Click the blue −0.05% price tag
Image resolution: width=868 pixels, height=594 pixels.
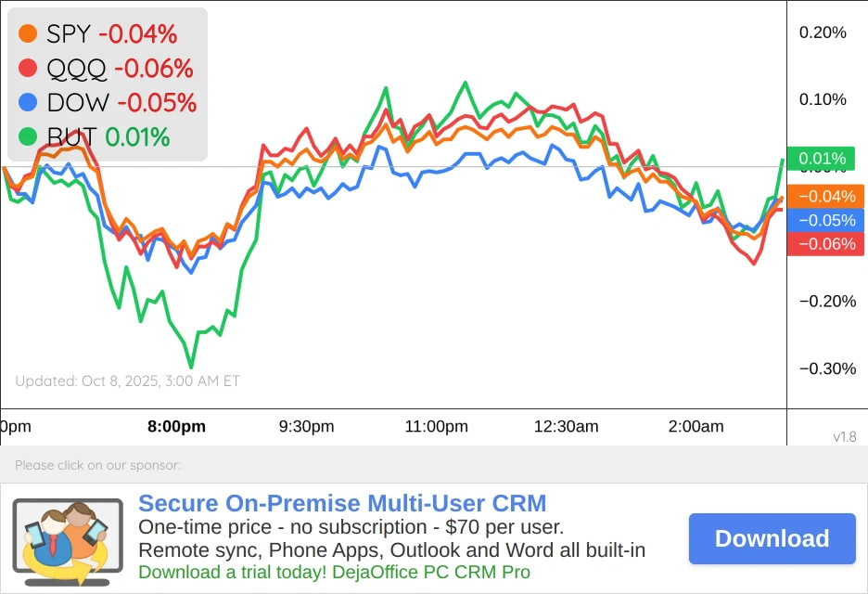(825, 221)
